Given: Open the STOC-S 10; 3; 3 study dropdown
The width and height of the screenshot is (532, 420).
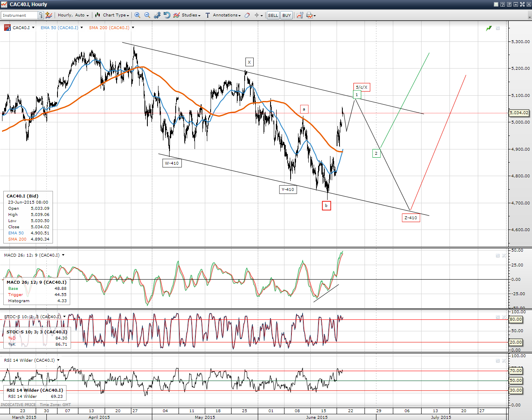Looking at the screenshot, I should (x=64, y=317).
